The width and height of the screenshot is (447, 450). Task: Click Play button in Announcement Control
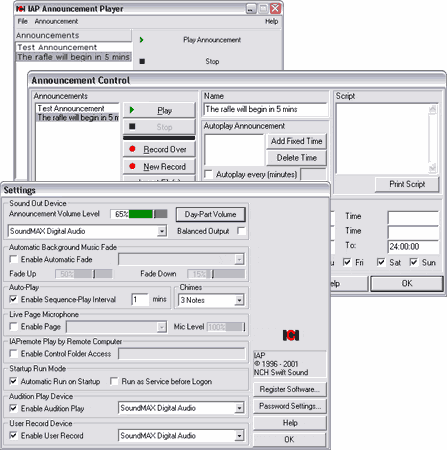[x=159, y=110]
